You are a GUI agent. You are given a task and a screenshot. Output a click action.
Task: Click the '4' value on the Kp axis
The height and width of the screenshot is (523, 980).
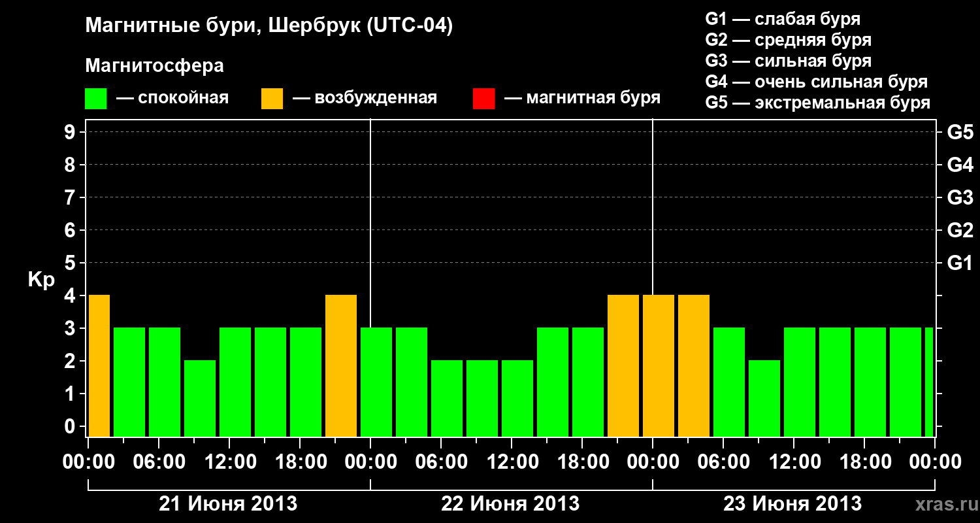71,296
